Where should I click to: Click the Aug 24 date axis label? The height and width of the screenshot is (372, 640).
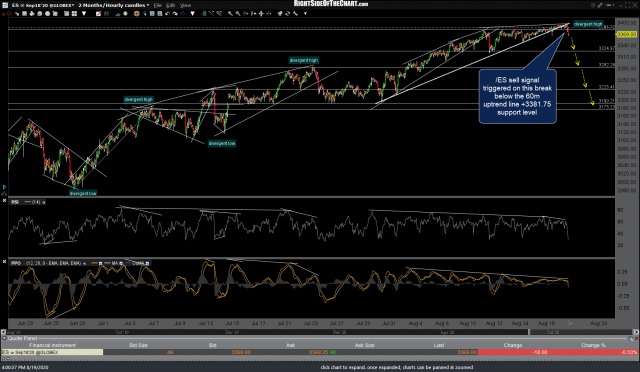coord(598,323)
